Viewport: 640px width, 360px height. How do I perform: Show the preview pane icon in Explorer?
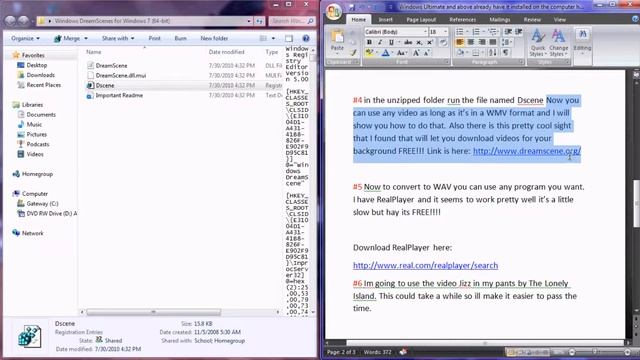coord(289,38)
